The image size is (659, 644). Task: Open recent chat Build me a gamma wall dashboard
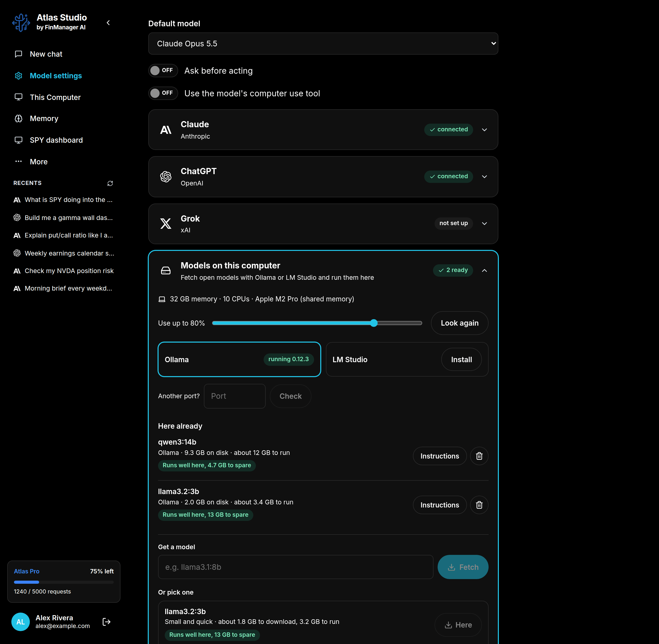pos(64,218)
